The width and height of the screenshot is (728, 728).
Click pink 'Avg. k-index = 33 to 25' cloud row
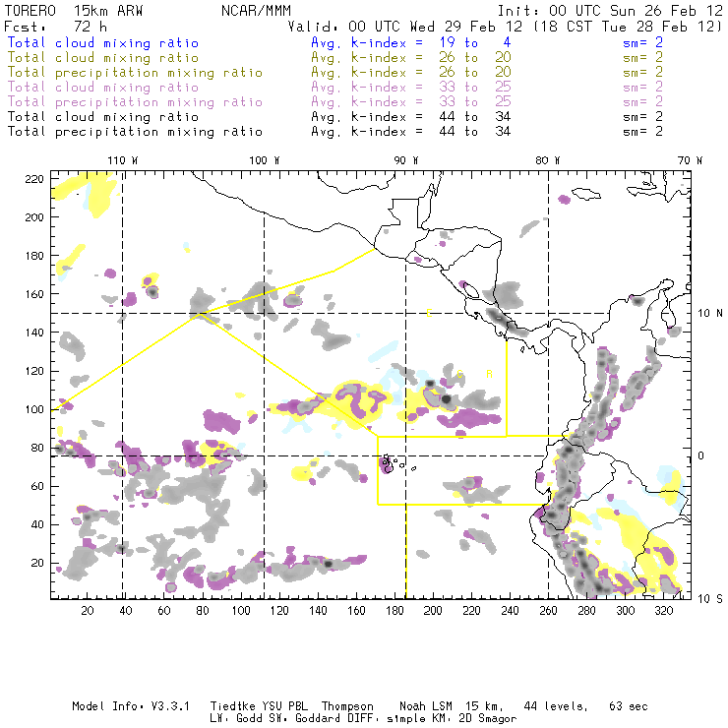coord(411,88)
